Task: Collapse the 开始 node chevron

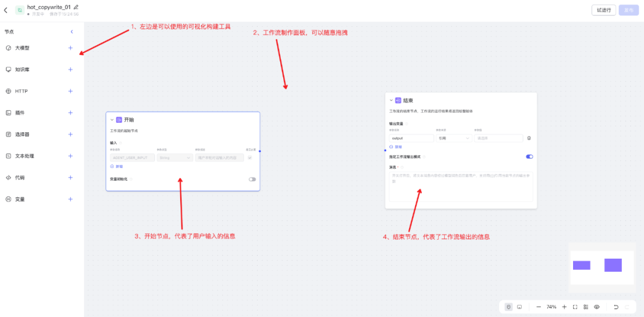Action: [x=112, y=120]
